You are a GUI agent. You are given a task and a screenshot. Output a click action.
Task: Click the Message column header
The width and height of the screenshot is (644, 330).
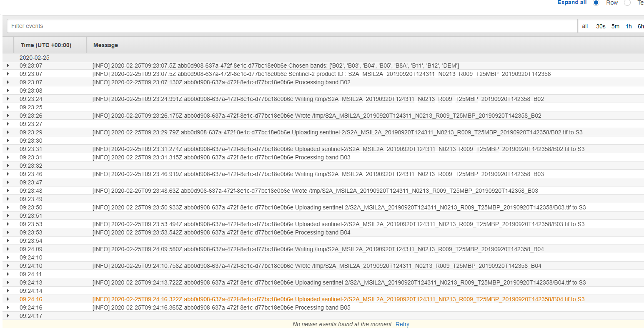coord(105,45)
